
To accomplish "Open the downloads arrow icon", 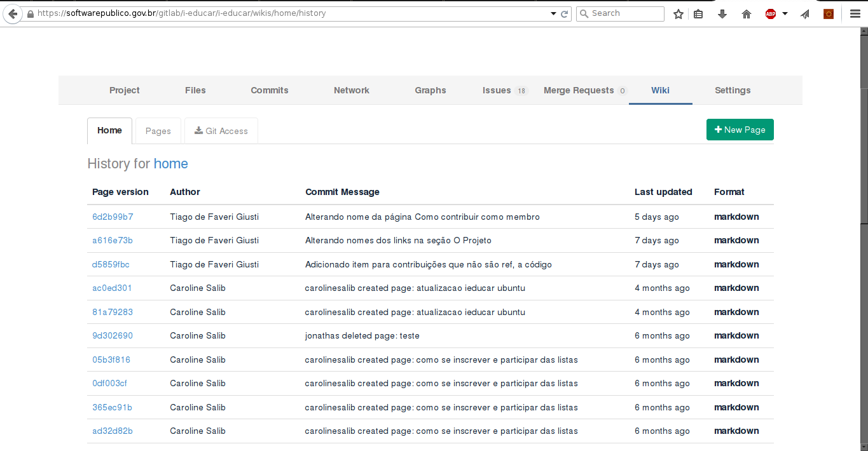I will coord(722,13).
